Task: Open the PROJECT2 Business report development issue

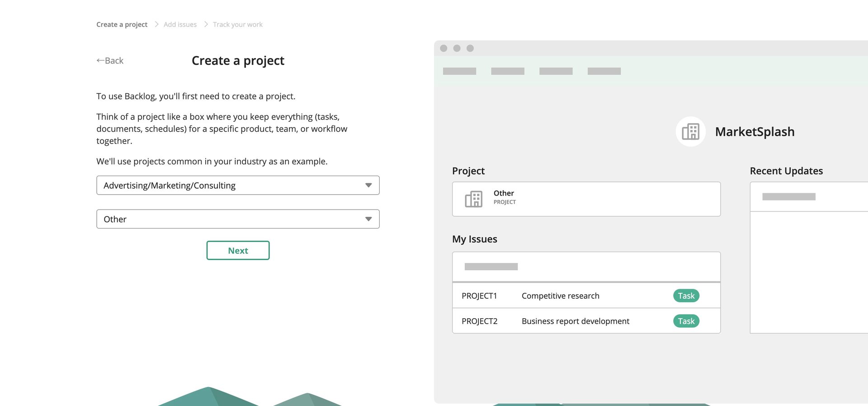Action: coord(575,321)
